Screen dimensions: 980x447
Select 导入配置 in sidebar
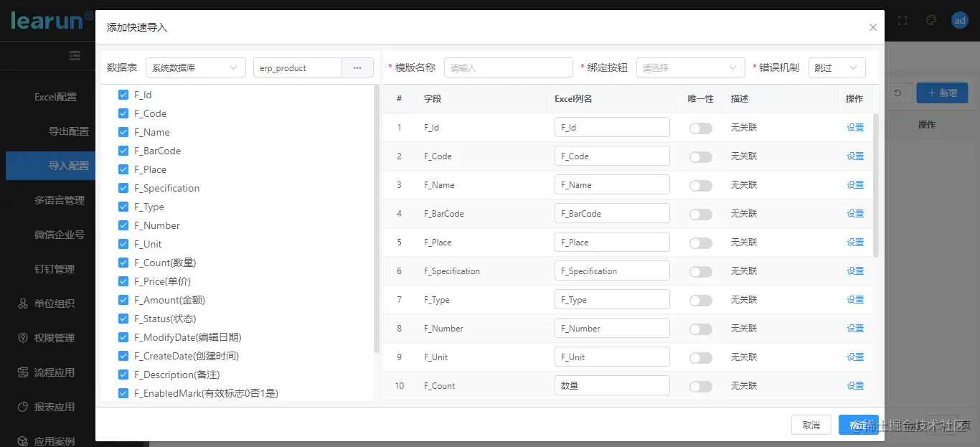50,166
